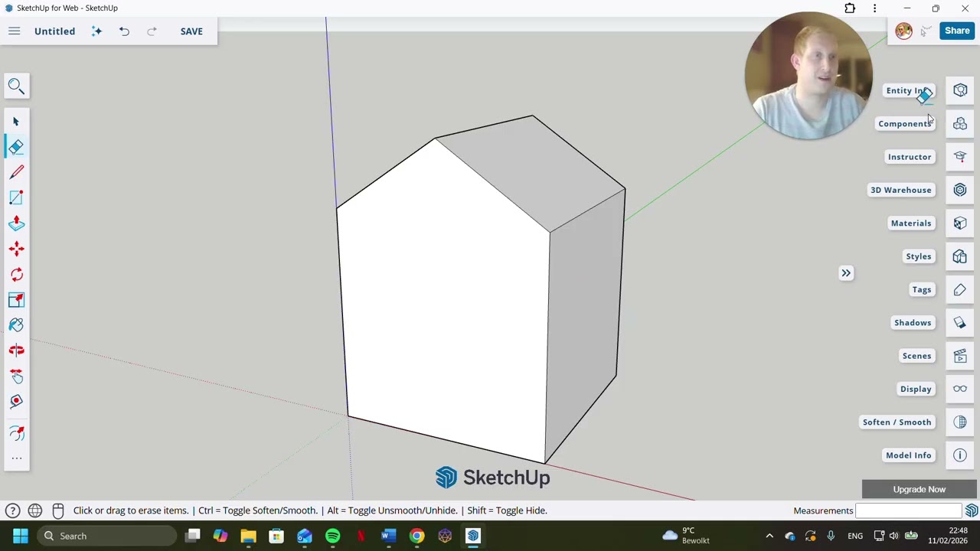Select the Eraser tool
This screenshot has width=980, height=551.
[16, 147]
